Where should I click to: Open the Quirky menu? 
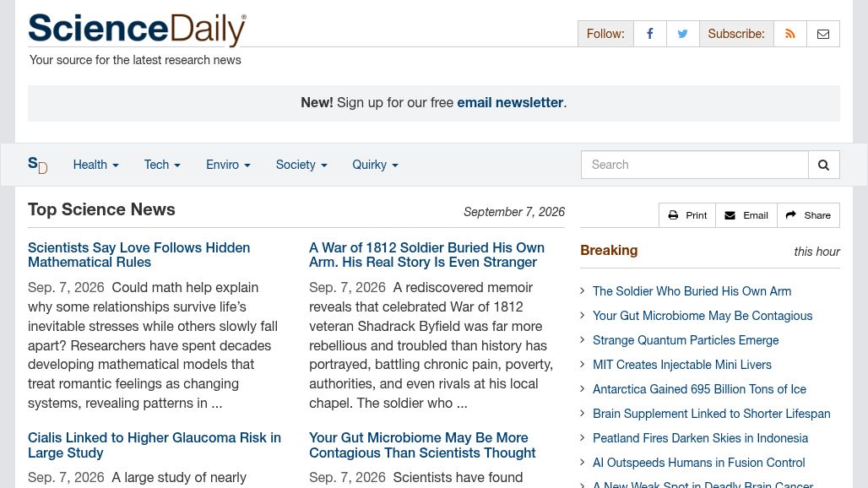point(376,165)
